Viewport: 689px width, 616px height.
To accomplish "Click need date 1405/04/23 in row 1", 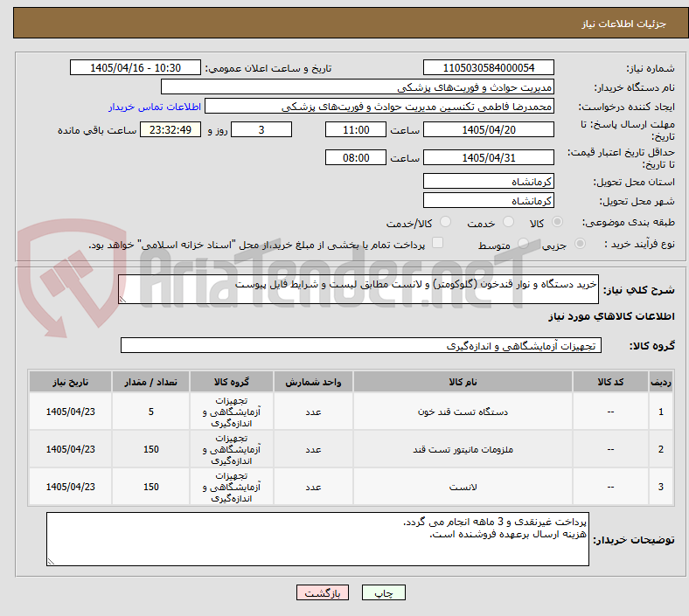I will pos(70,412).
